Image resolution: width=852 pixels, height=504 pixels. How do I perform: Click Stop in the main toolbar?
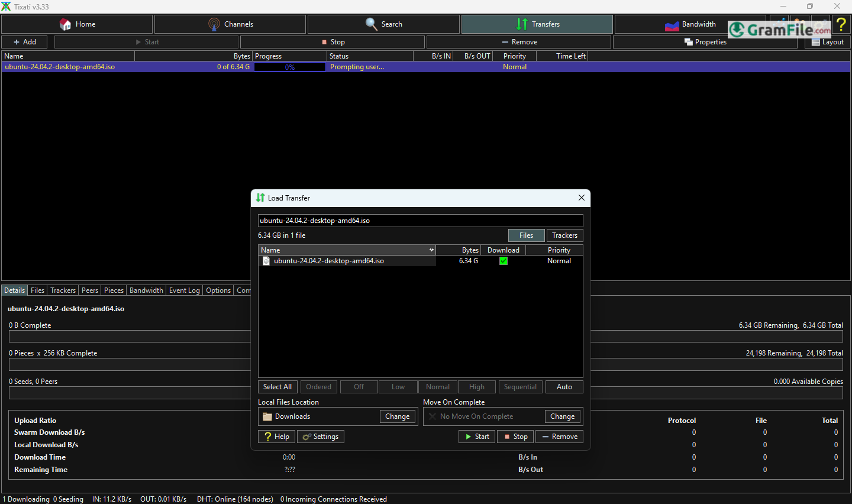(x=333, y=42)
